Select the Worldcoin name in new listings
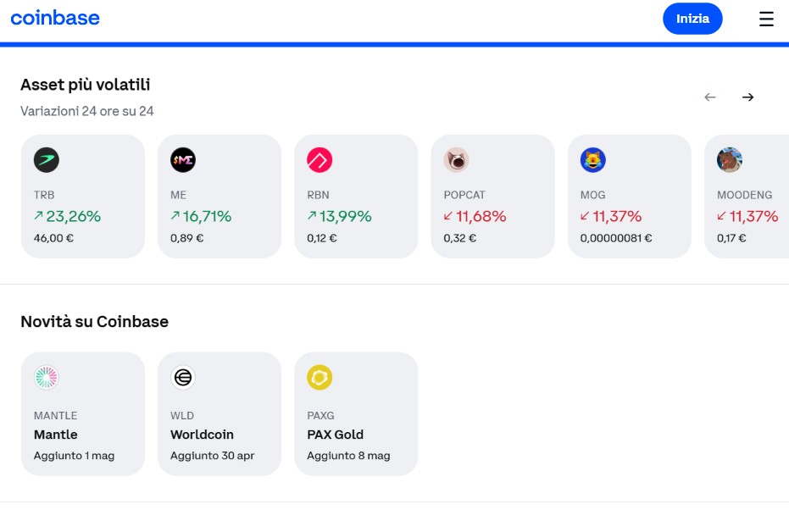Screen dimensions: 789x532 coord(202,435)
